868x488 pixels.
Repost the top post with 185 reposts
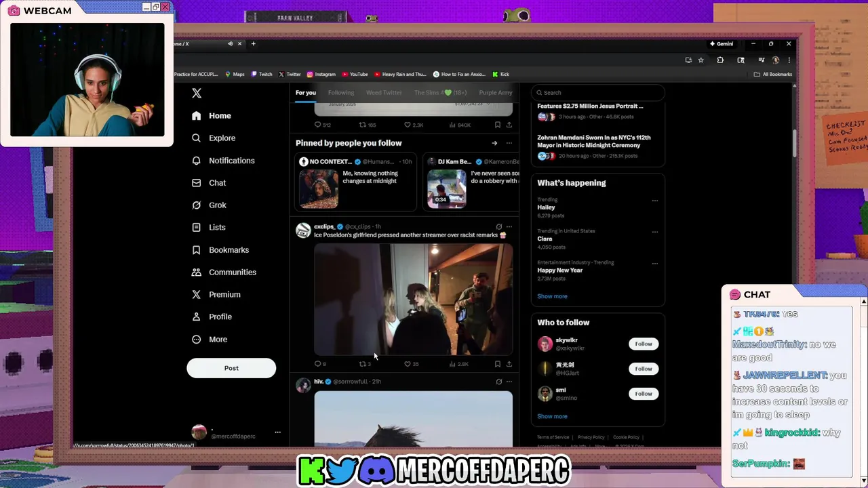(363, 125)
